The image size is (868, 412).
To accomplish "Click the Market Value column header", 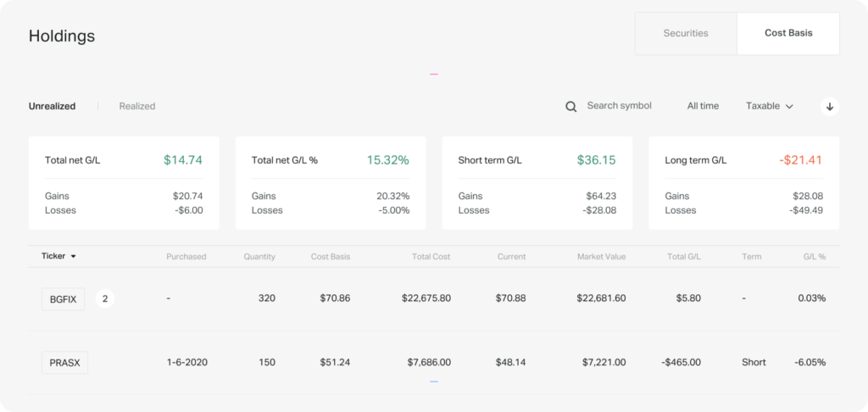I will 601,256.
